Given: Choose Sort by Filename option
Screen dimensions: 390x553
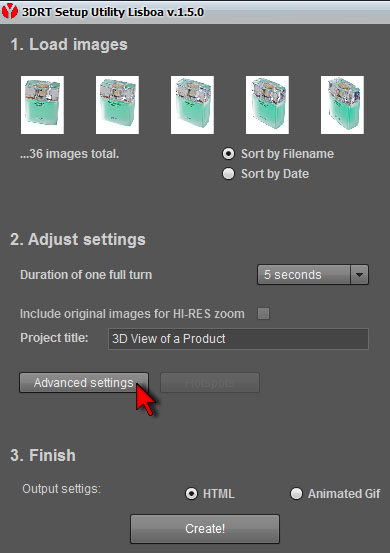Looking at the screenshot, I should coord(228,154).
